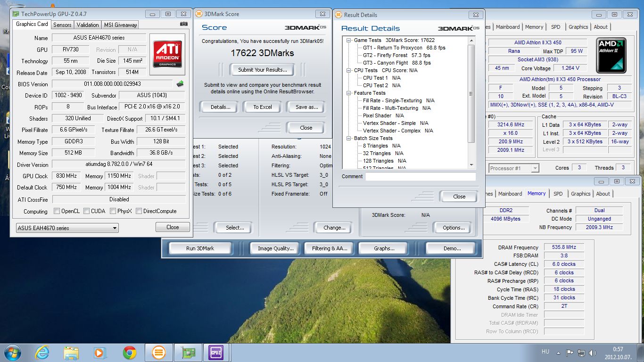Collapse the CPU Tests tree node
Screen dimensions: 644x362
(349, 71)
